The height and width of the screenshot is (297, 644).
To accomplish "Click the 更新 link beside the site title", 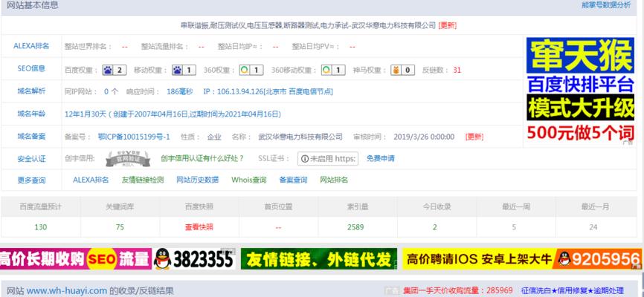I will (x=447, y=25).
